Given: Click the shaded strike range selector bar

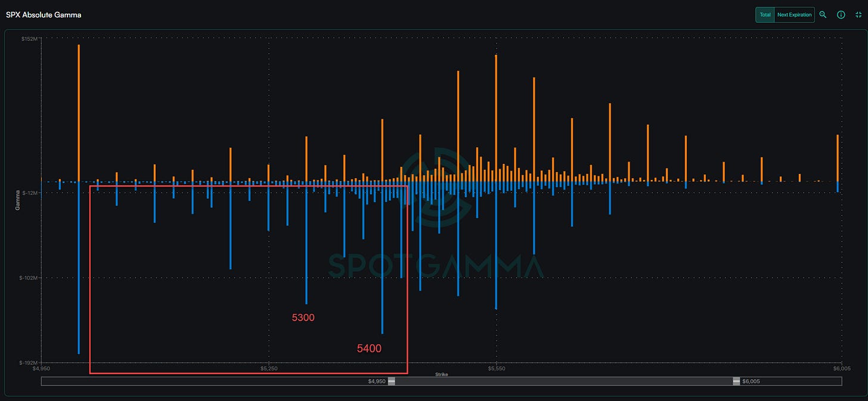Looking at the screenshot, I should 563,381.
